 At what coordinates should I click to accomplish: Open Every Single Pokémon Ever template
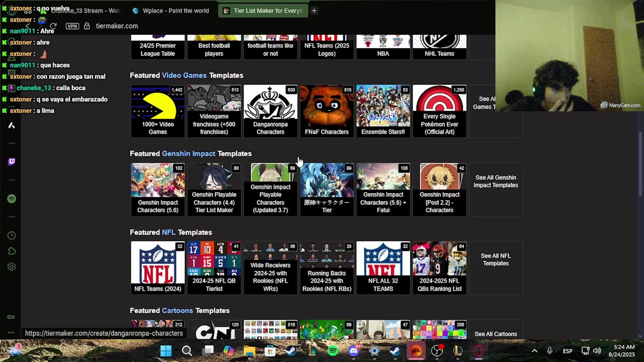[439, 111]
